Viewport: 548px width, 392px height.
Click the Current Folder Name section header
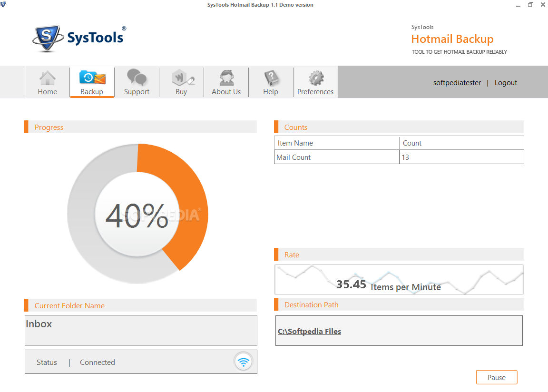click(x=140, y=305)
